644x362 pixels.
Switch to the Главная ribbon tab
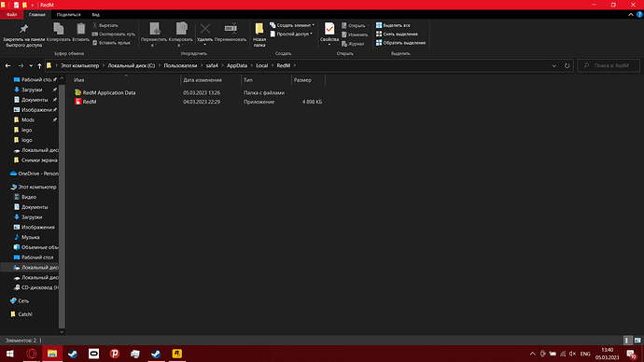pos(37,15)
